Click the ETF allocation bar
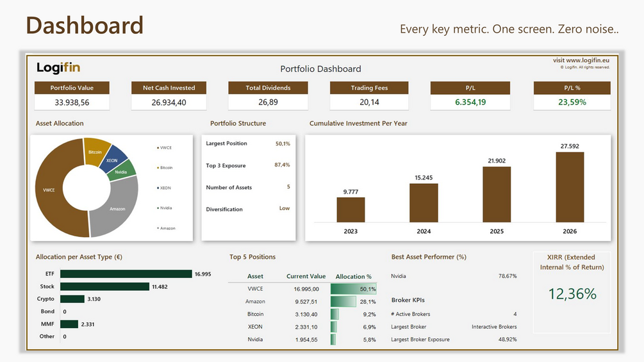Viewport: 644px width, 362px height. pyautogui.click(x=126, y=274)
